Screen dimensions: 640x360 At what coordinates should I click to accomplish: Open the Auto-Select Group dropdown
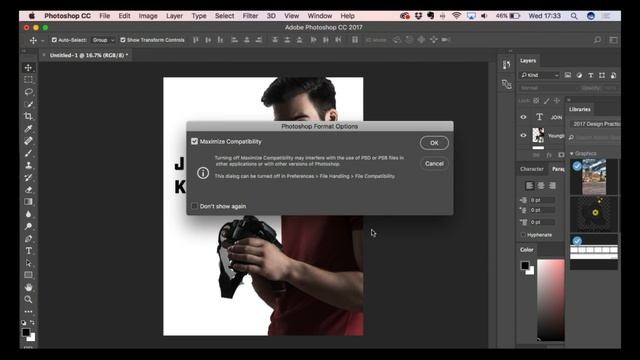tap(103, 40)
